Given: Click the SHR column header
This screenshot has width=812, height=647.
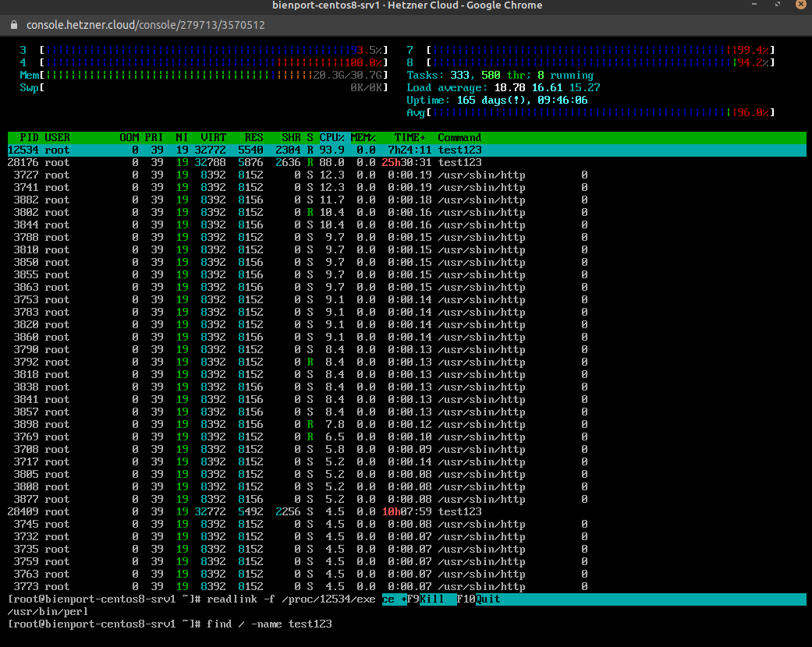Looking at the screenshot, I should coord(291,138).
